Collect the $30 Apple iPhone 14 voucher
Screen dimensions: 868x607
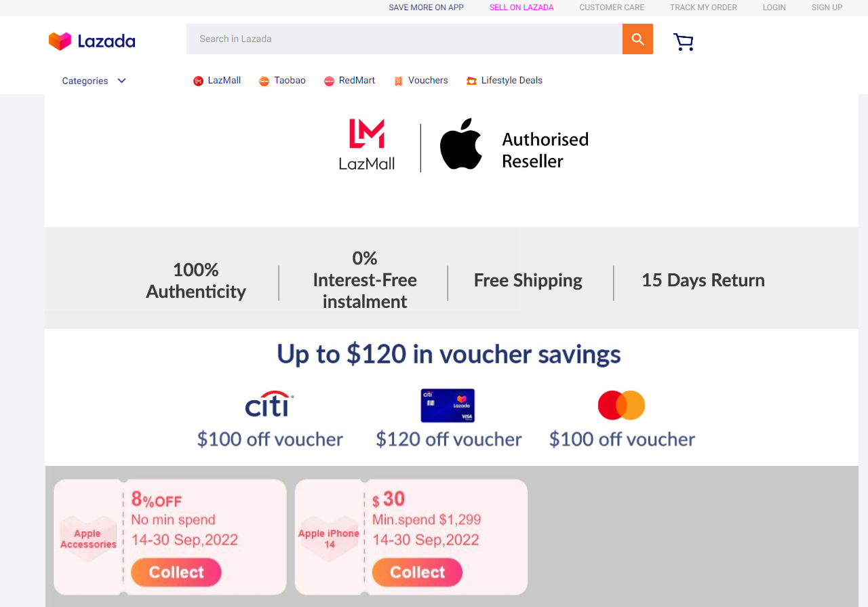[x=417, y=572]
